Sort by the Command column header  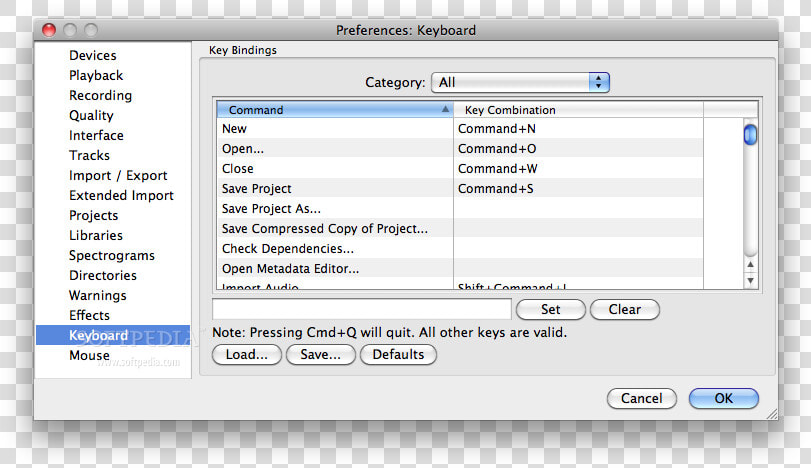click(335, 110)
